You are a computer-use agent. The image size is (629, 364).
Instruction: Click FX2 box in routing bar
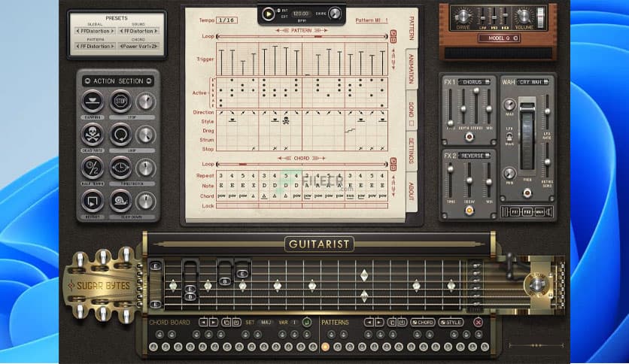pos(527,211)
